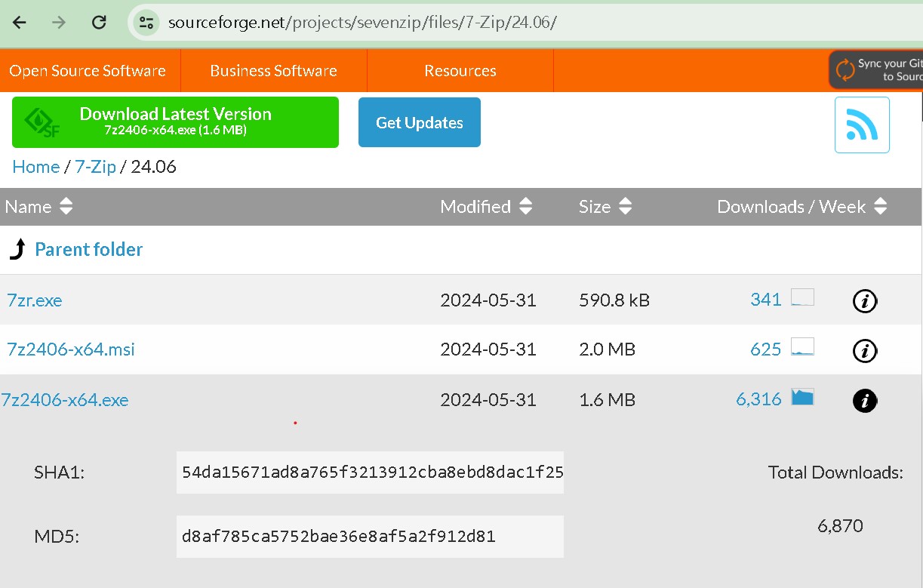
Task: Click modified date of 7zr.exe row
Action: [488, 300]
